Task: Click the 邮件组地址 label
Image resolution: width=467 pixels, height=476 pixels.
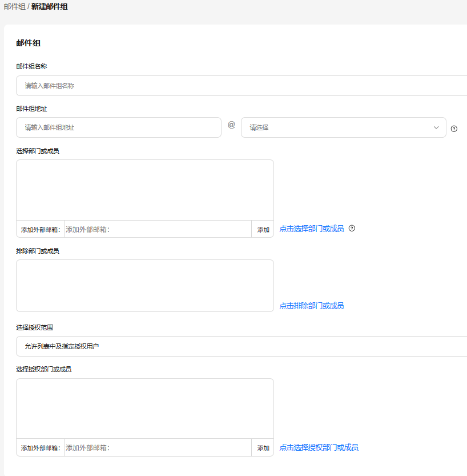Action: pos(31,109)
